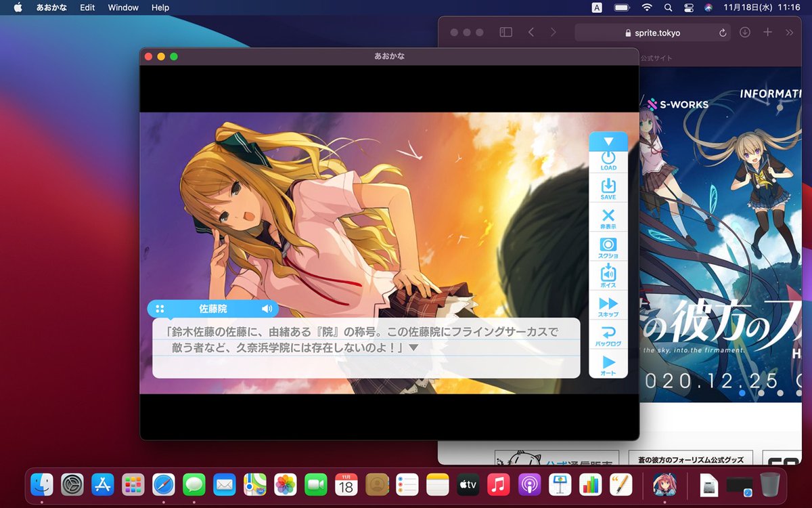Open the Wi-Fi menu
Viewport: 812px width, 508px height.
(x=647, y=7)
